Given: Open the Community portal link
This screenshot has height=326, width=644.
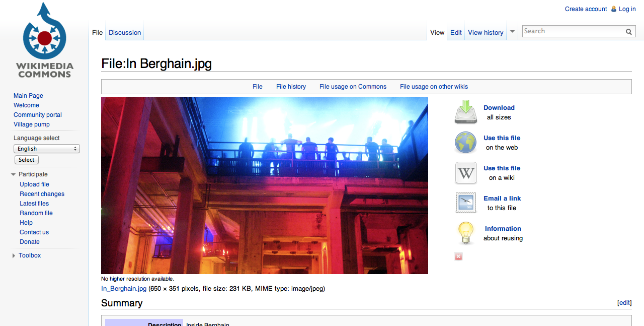Looking at the screenshot, I should [x=38, y=115].
